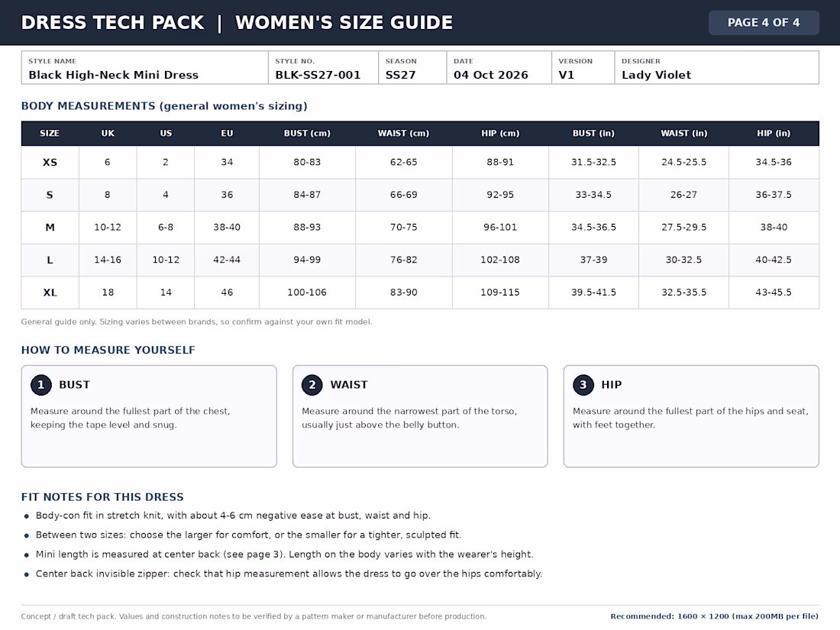
Task: Click the Season SS27 field
Action: click(412, 67)
